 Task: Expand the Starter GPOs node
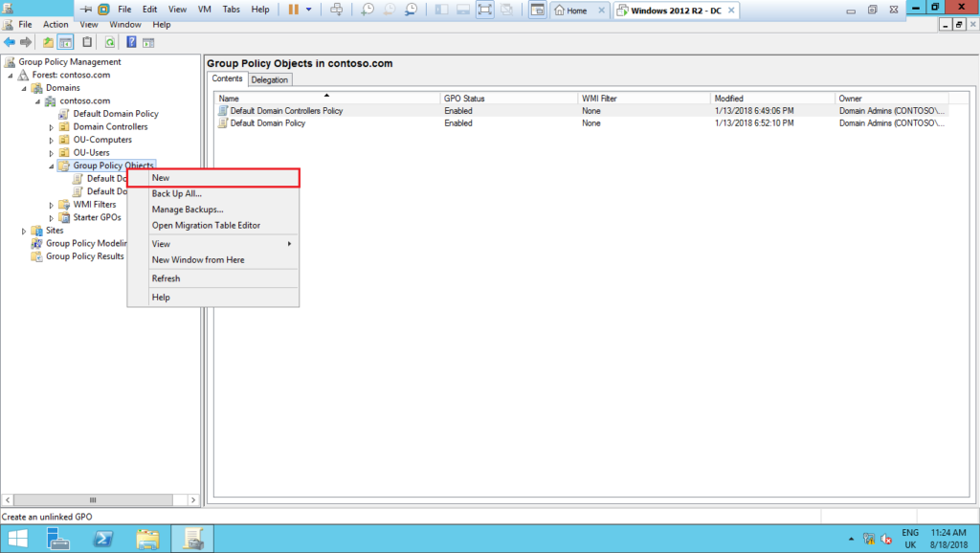(x=52, y=218)
